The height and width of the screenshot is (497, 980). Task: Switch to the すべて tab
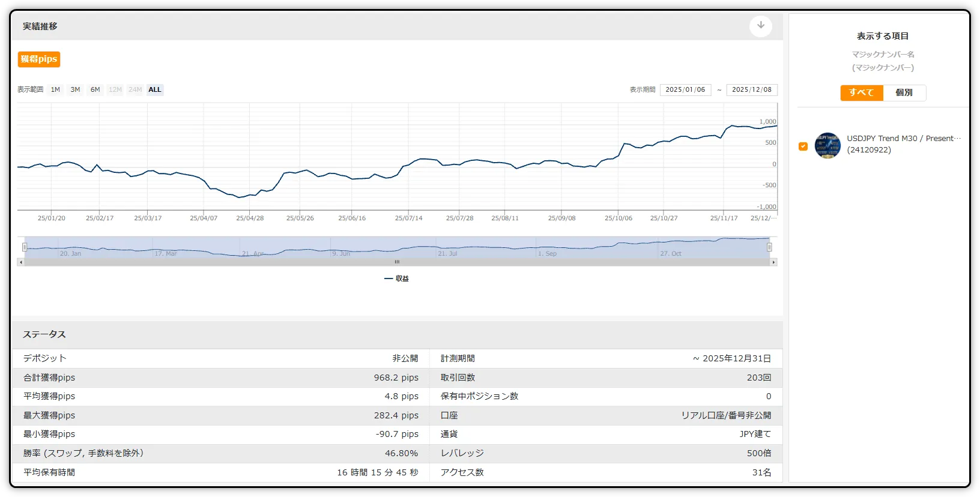862,92
